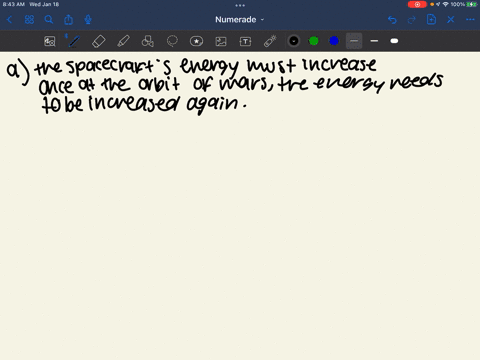This screenshot has height=360, width=480.
Task: Choose the black pen color
Action: coord(294,41)
